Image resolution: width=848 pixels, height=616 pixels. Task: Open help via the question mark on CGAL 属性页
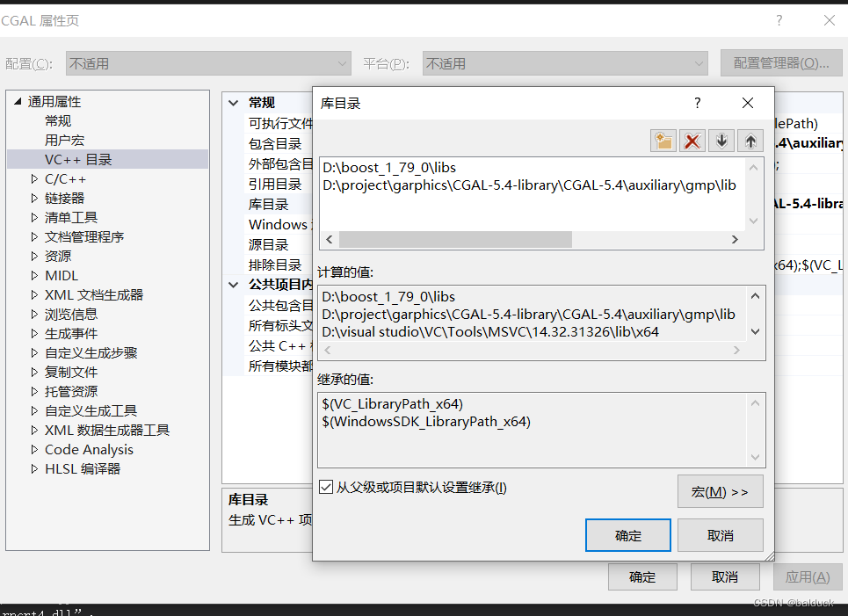(779, 19)
